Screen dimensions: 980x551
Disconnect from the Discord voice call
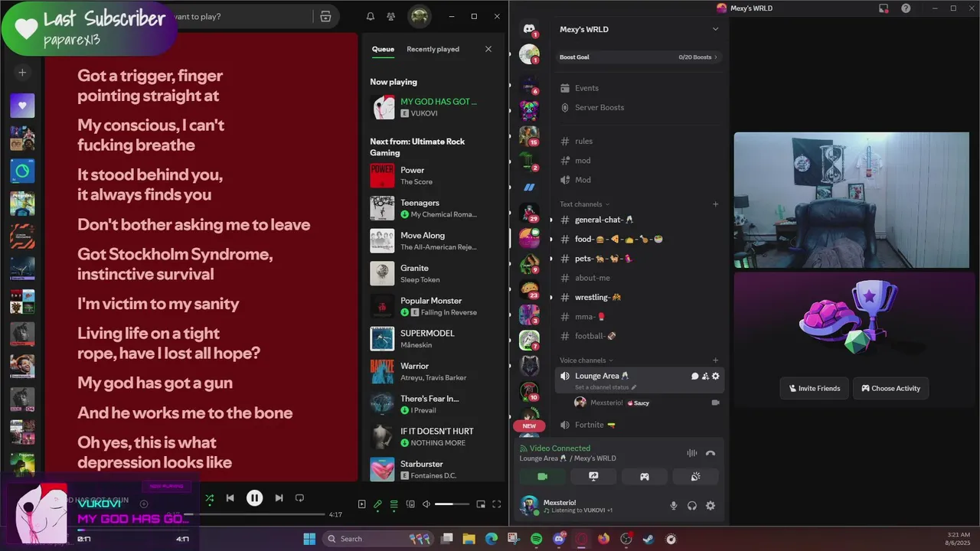click(710, 453)
